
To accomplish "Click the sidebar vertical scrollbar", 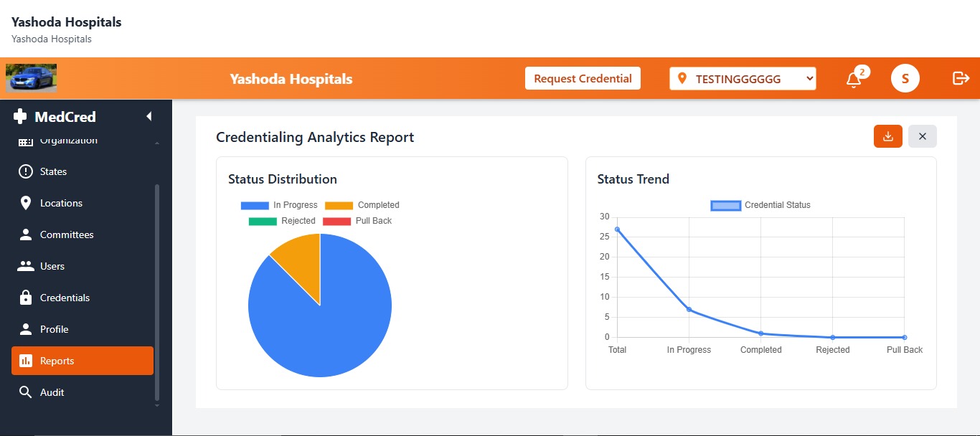I will [157, 293].
